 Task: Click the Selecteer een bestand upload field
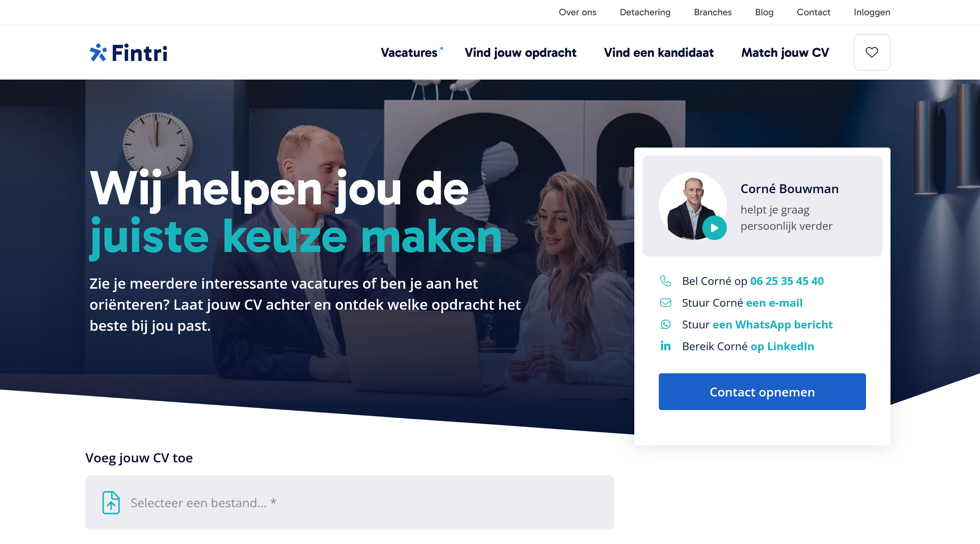pyautogui.click(x=349, y=503)
